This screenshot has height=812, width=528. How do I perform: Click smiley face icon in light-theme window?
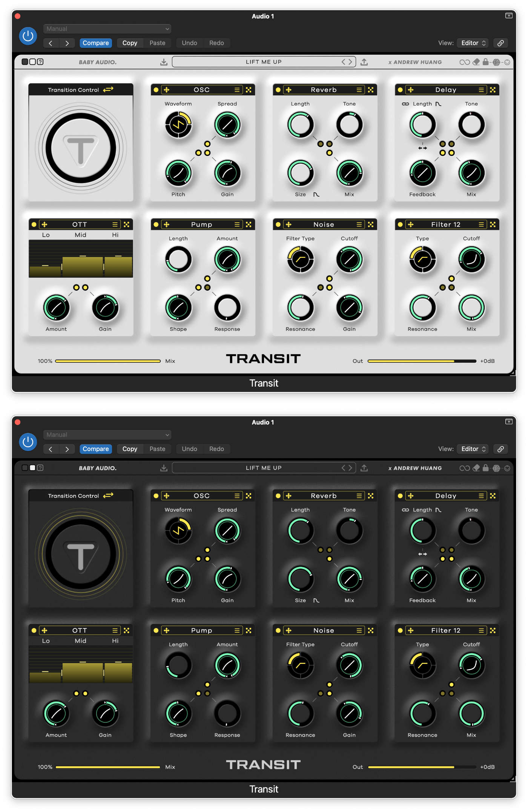coord(507,62)
